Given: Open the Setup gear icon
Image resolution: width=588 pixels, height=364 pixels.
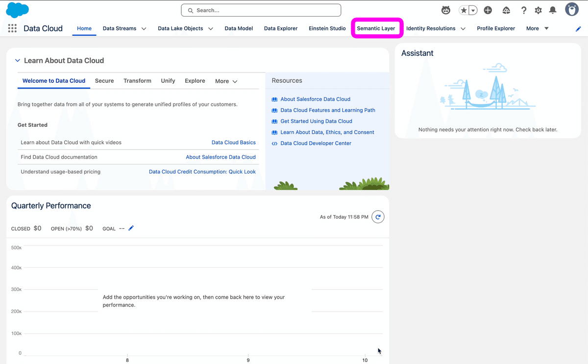Looking at the screenshot, I should 538,10.
